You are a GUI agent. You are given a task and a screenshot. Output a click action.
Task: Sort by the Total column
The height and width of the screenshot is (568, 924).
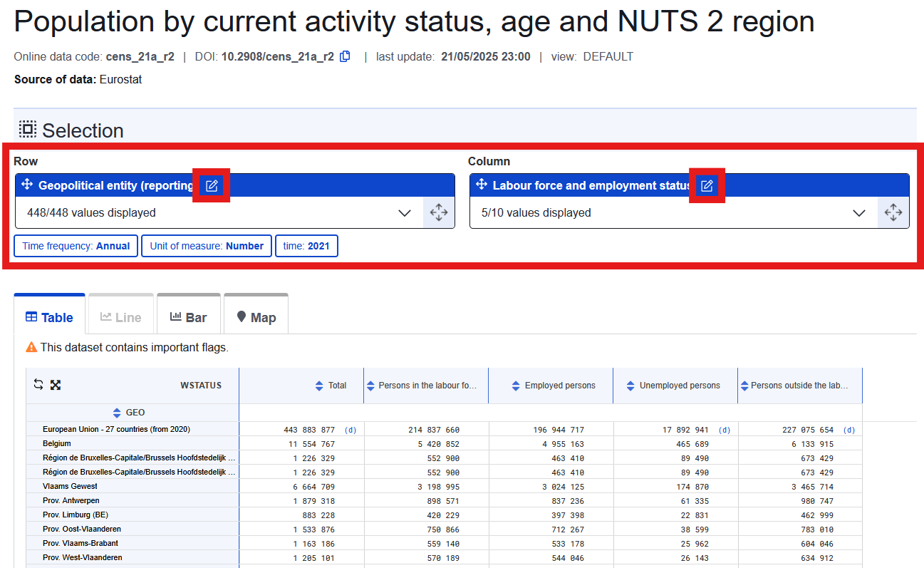point(319,386)
